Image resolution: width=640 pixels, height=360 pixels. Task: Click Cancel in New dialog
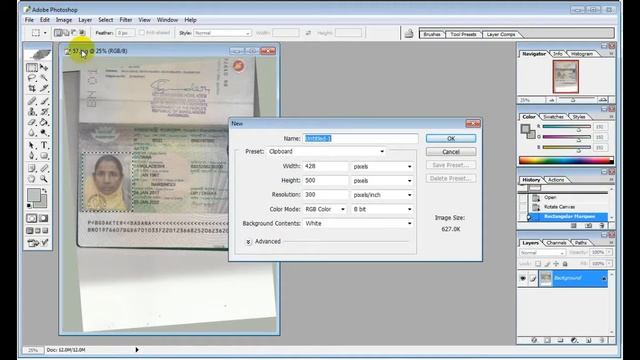coord(451,152)
